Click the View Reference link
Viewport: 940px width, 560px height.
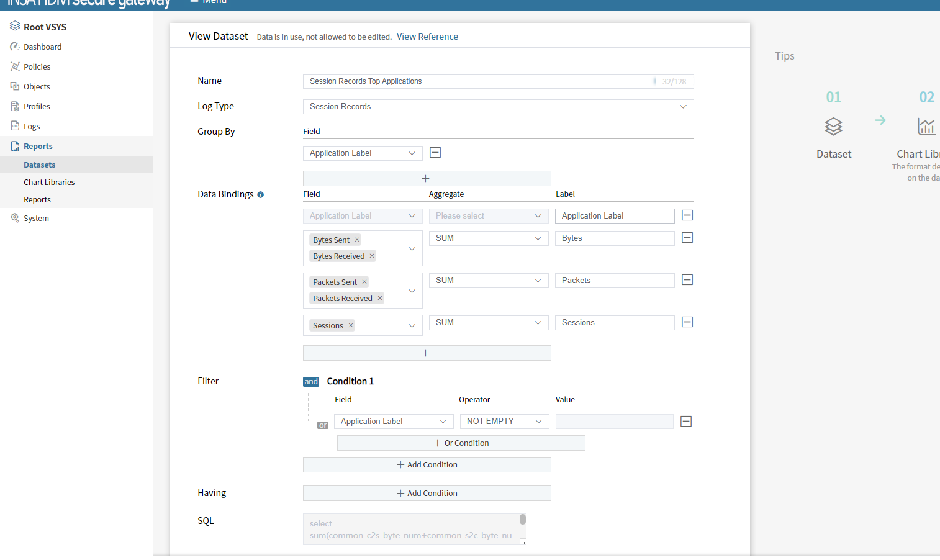coord(427,37)
